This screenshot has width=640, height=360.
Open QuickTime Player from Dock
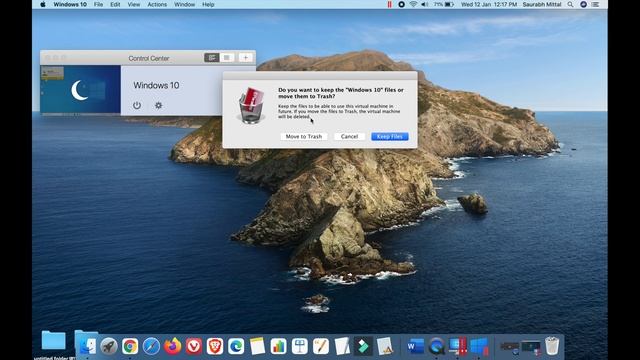[437, 346]
